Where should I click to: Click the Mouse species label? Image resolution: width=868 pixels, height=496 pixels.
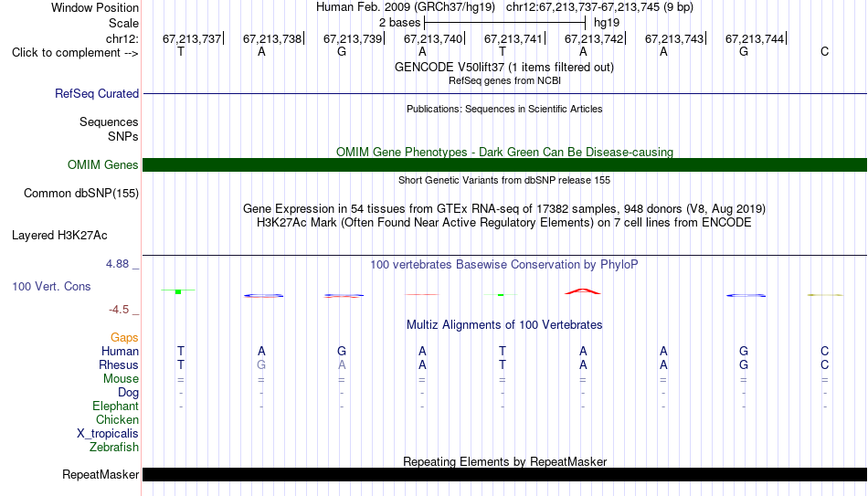point(121,379)
